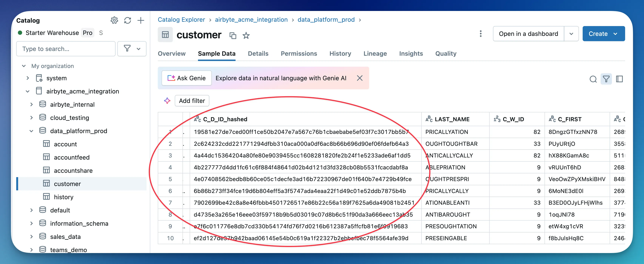Click the Type to search field

pyautogui.click(x=66, y=49)
